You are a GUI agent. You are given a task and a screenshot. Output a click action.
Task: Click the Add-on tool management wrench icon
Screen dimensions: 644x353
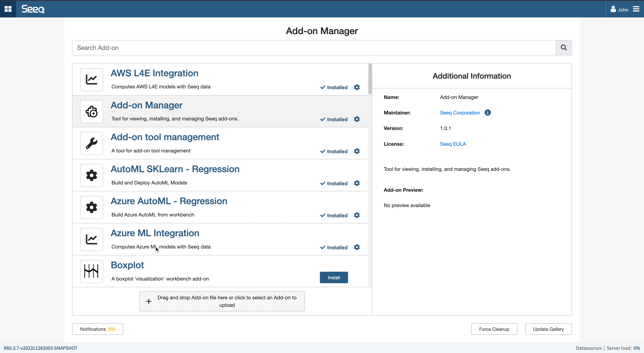point(91,143)
